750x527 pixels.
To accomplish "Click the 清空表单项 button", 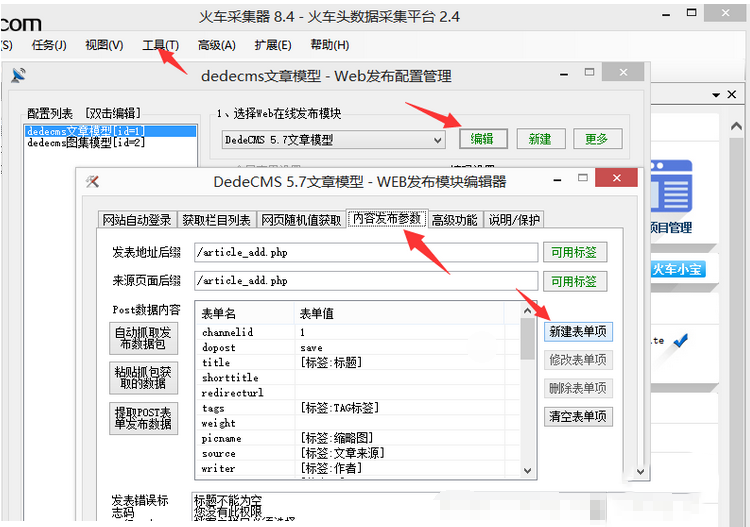I will [x=578, y=416].
